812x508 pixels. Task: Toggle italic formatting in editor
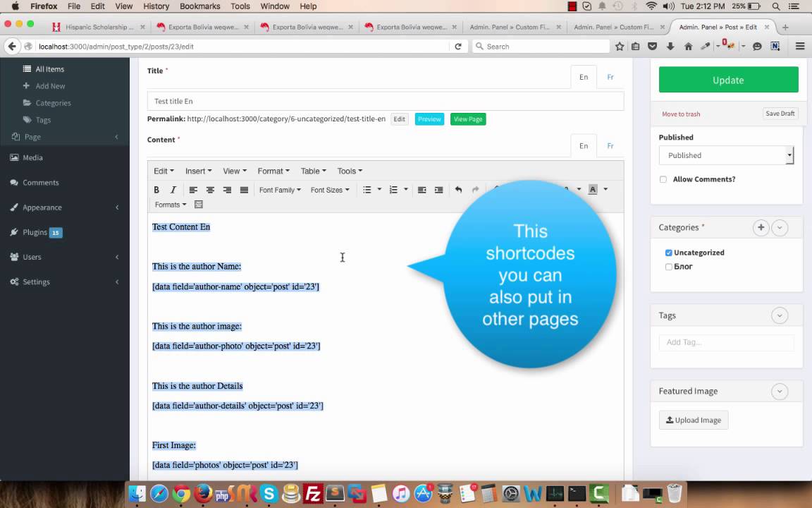click(173, 190)
